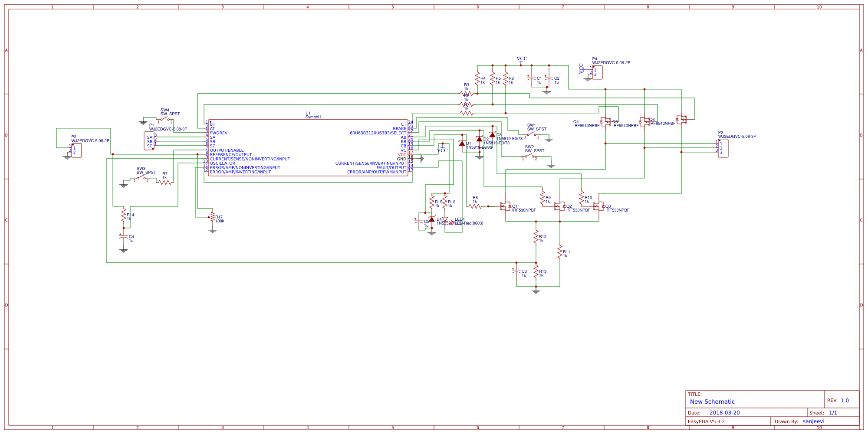Viewport: 868px width, 434px height.
Task: Select the New Schematic title text
Action: (712, 401)
